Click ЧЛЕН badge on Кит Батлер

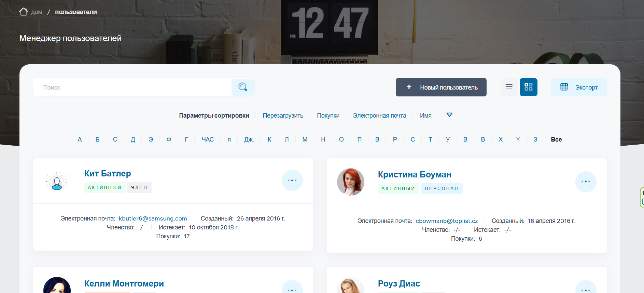pyautogui.click(x=139, y=187)
